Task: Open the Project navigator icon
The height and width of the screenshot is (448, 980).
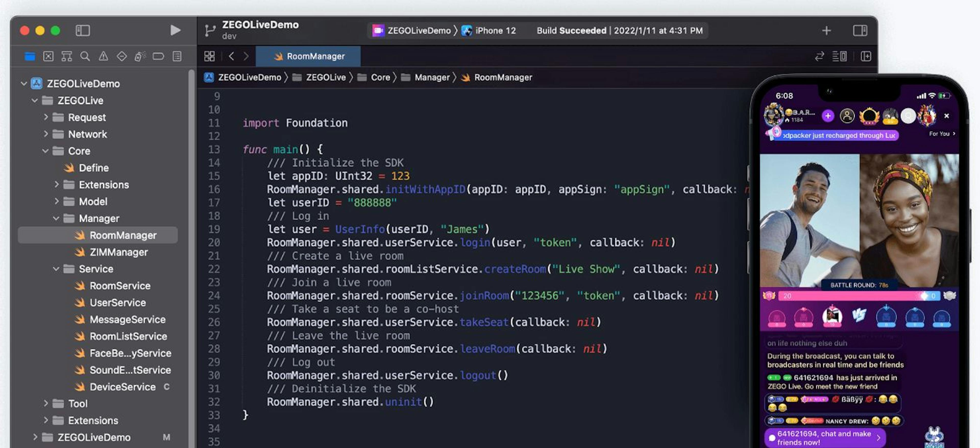Action: [x=30, y=56]
